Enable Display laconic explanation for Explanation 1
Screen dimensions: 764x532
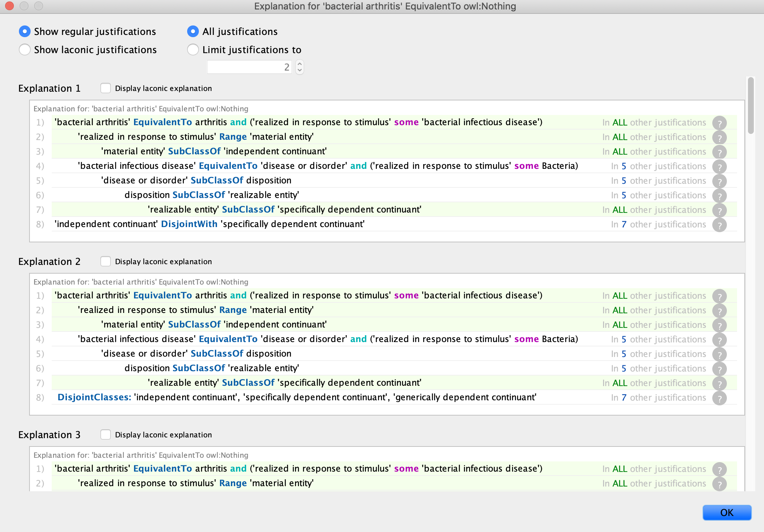106,88
